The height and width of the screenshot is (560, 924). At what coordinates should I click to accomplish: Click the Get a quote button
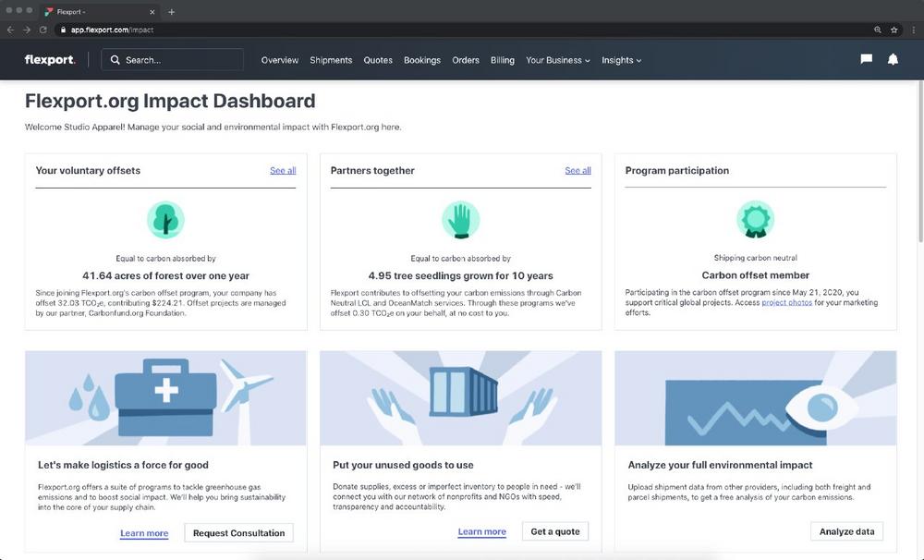(x=555, y=531)
